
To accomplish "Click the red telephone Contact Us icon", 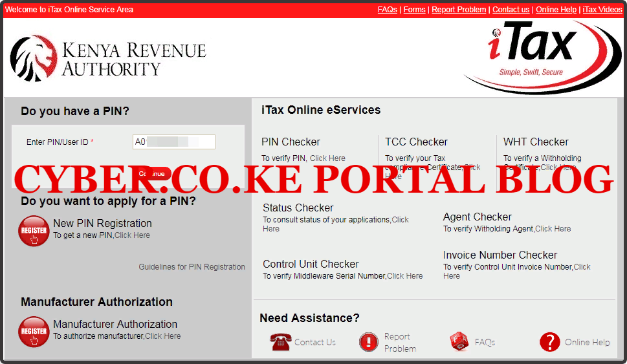I will (x=281, y=342).
